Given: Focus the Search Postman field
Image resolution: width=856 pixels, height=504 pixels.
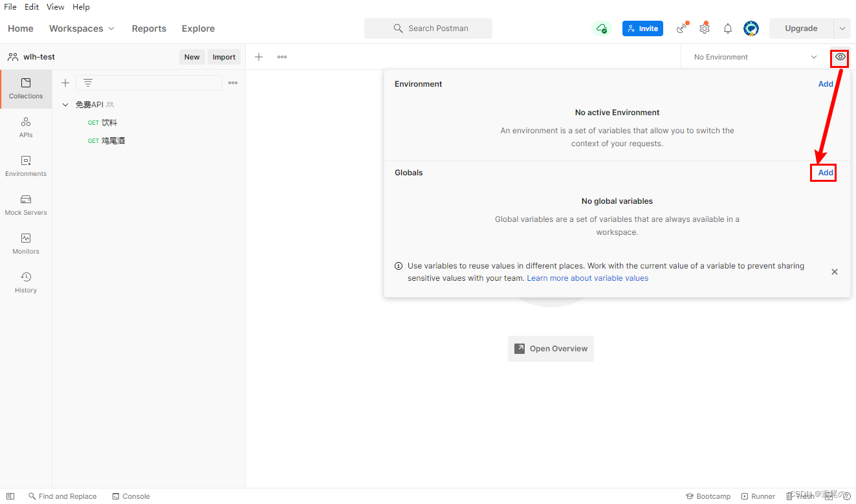Looking at the screenshot, I should 428,28.
